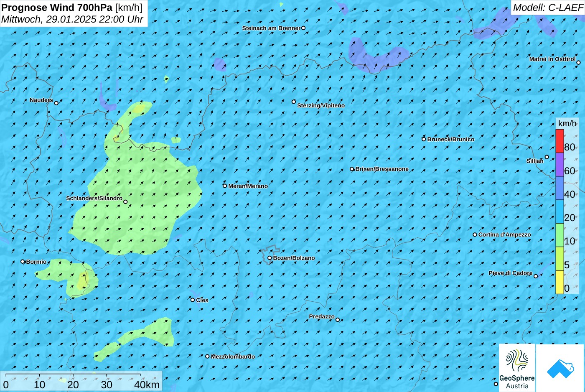Image resolution: width=585 pixels, height=392 pixels.
Task: Click the 'Cortina d'Ampezzo' city label
Action: (x=505, y=234)
